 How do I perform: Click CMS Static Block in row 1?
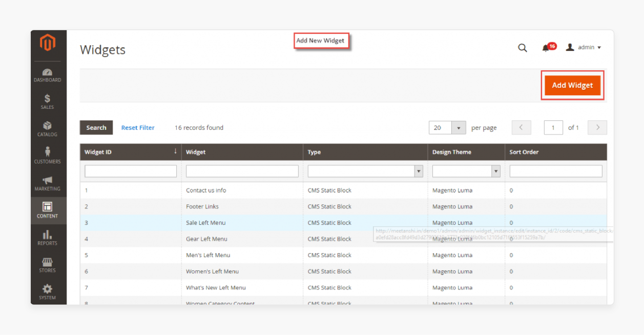pyautogui.click(x=329, y=190)
